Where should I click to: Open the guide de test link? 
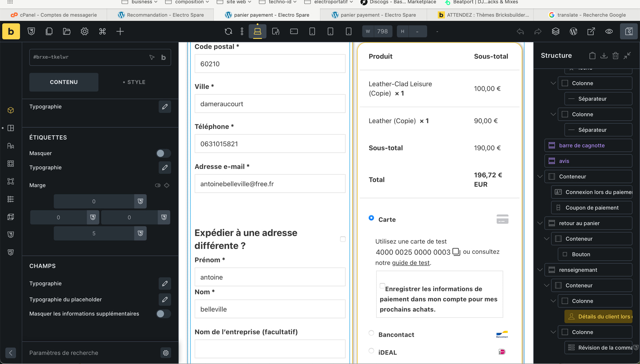[x=411, y=263]
